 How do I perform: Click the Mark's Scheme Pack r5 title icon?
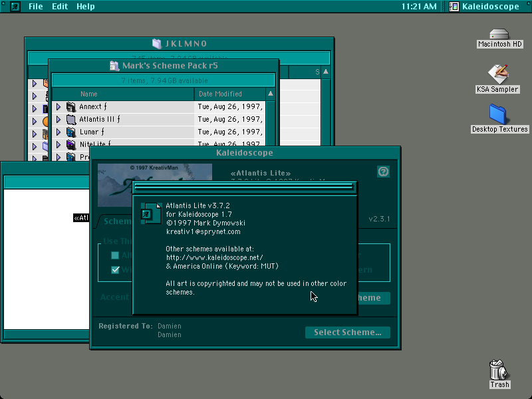point(114,66)
